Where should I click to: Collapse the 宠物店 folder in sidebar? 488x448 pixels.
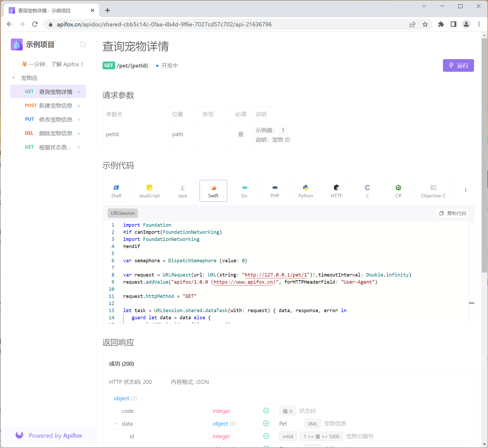coord(13,78)
